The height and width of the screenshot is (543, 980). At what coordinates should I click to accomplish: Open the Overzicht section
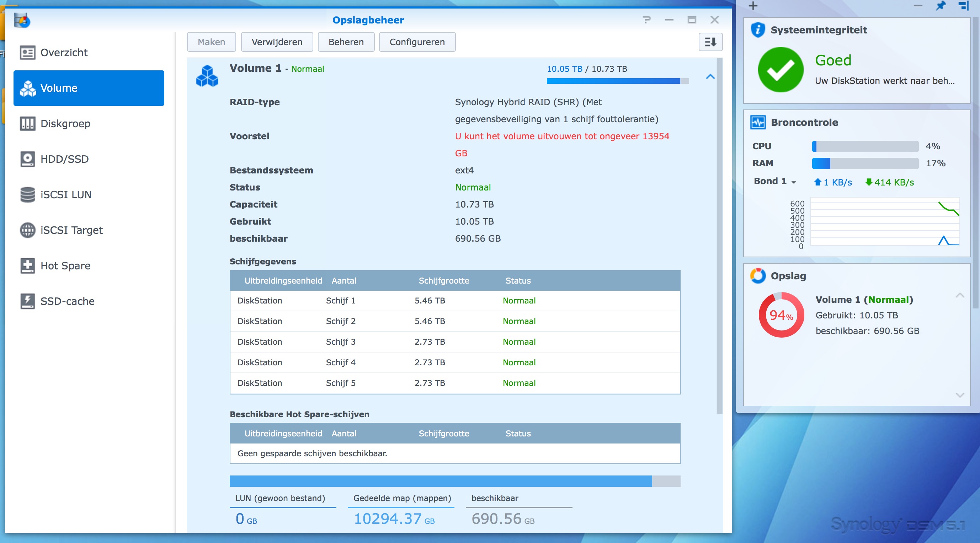click(x=89, y=53)
